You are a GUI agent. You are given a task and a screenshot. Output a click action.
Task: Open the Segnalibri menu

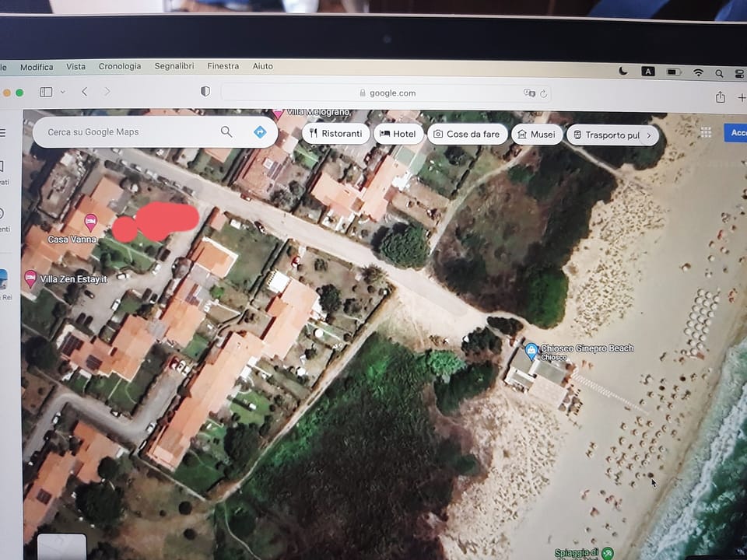click(174, 66)
